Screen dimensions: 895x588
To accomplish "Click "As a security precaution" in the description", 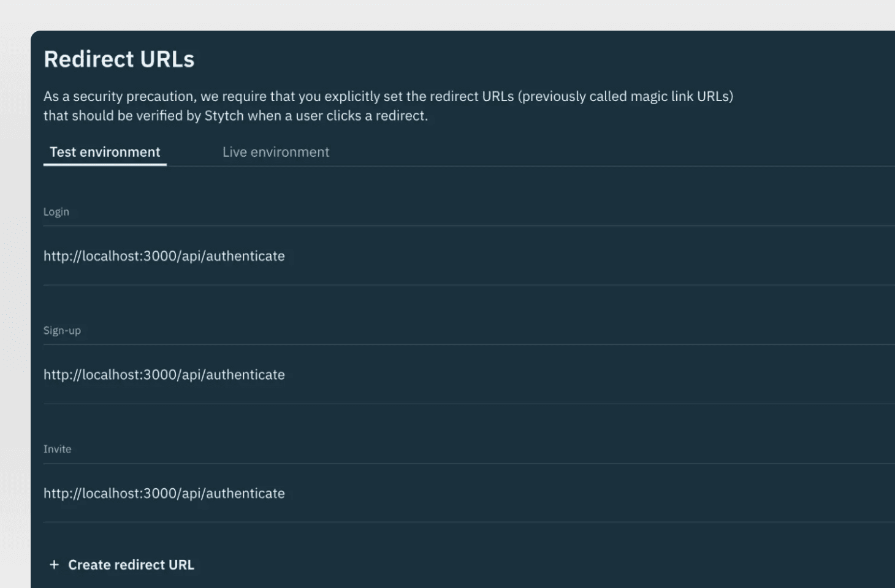I will tap(118, 97).
